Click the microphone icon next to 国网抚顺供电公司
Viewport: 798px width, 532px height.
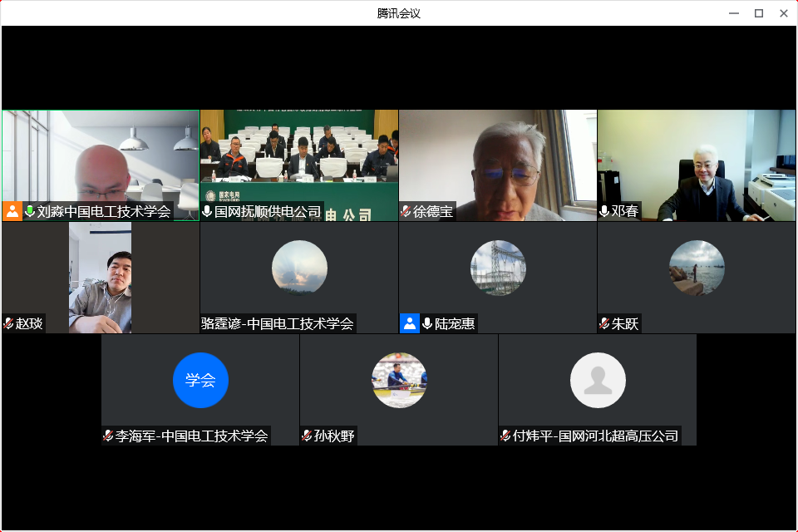(x=207, y=211)
